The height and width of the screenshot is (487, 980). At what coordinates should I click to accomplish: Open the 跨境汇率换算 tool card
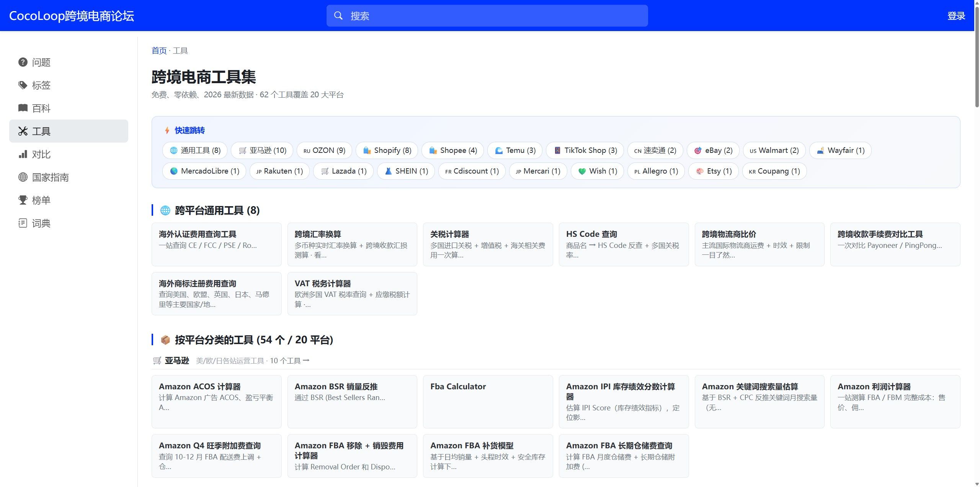(x=352, y=244)
